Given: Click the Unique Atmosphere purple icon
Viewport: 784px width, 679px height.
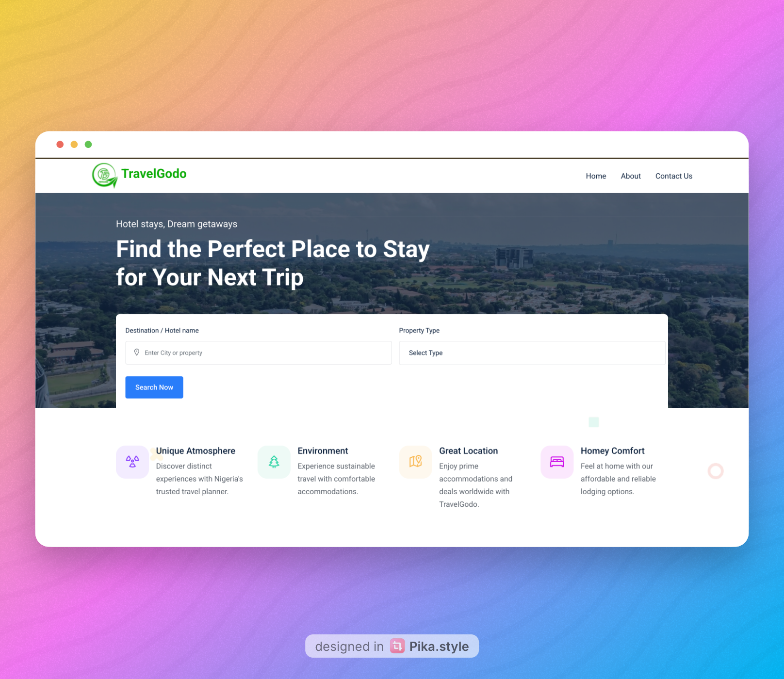Looking at the screenshot, I should point(132,462).
